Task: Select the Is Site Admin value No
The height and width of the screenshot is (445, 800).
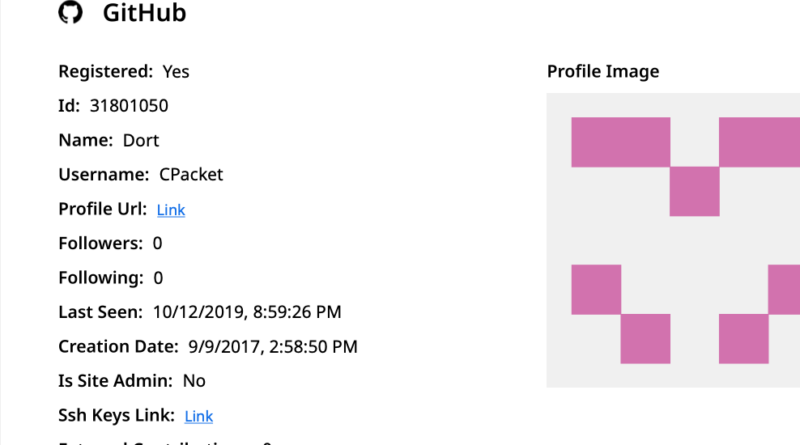Action: (194, 381)
